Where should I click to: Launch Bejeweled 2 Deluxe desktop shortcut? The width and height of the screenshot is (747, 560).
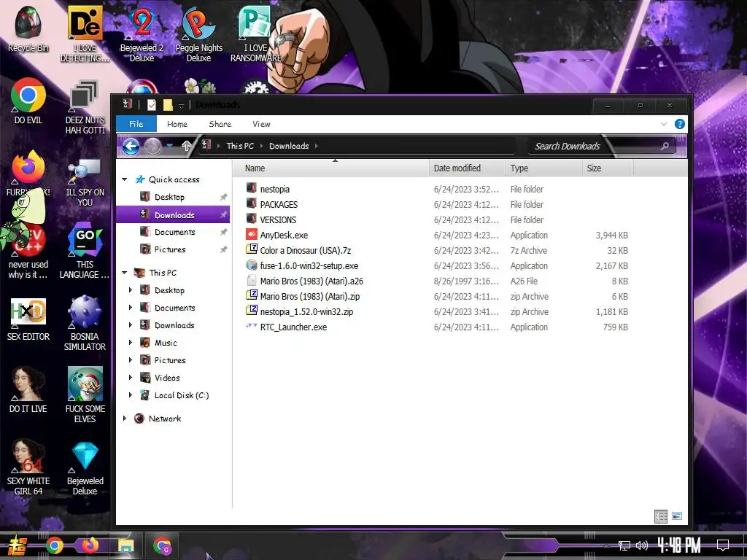click(x=142, y=34)
